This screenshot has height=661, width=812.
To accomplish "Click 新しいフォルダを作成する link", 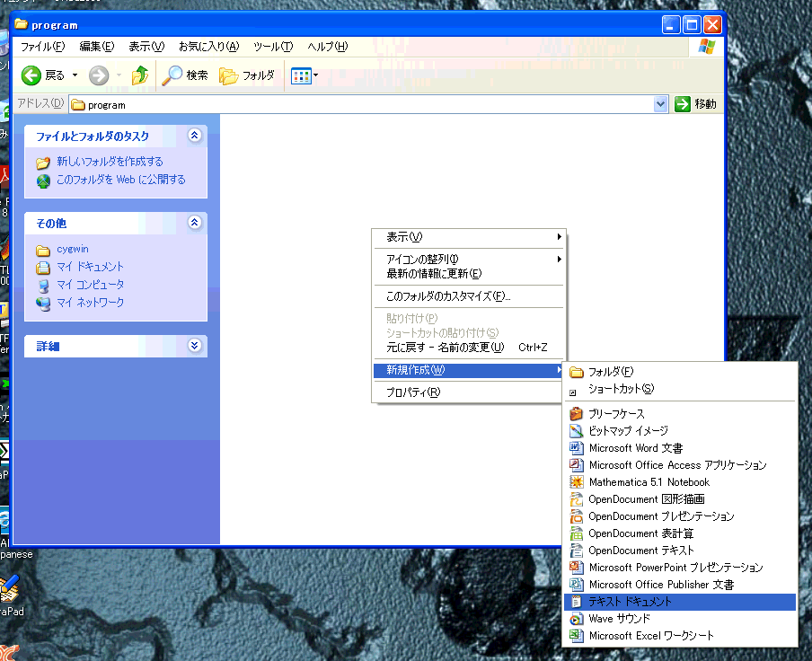I will (x=110, y=162).
